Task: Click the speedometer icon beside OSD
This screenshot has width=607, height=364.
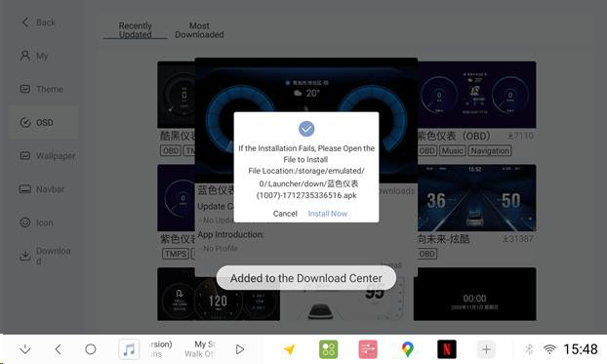Action: 24,122
